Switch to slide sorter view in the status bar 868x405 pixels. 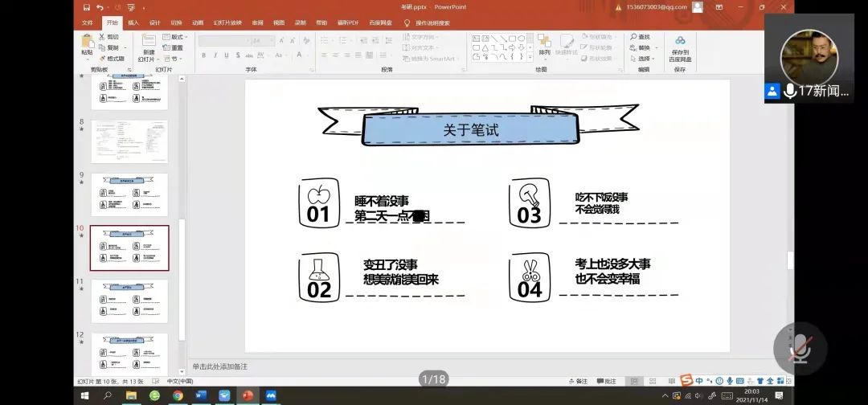click(x=653, y=381)
